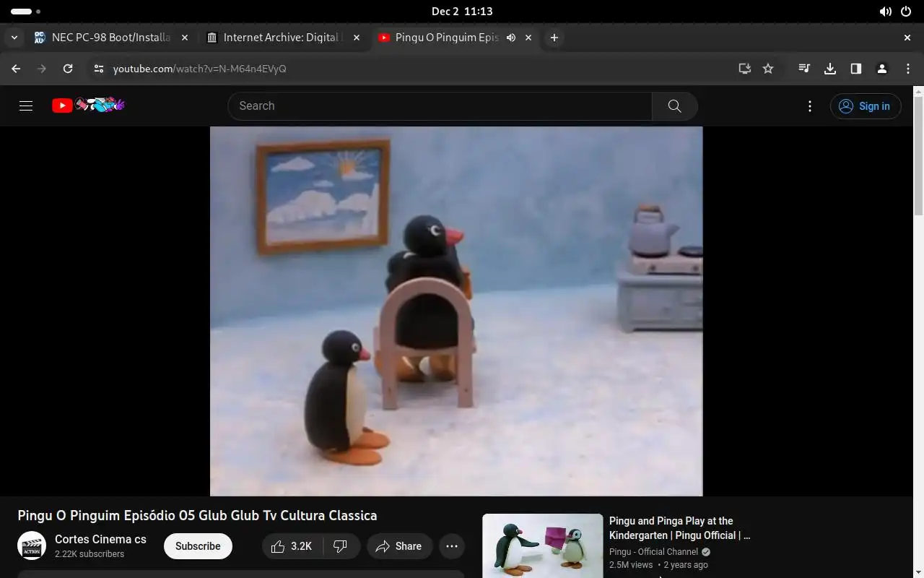Screen dimensions: 924x578
Task: Pause the video by clicking the player
Action: [456, 311]
